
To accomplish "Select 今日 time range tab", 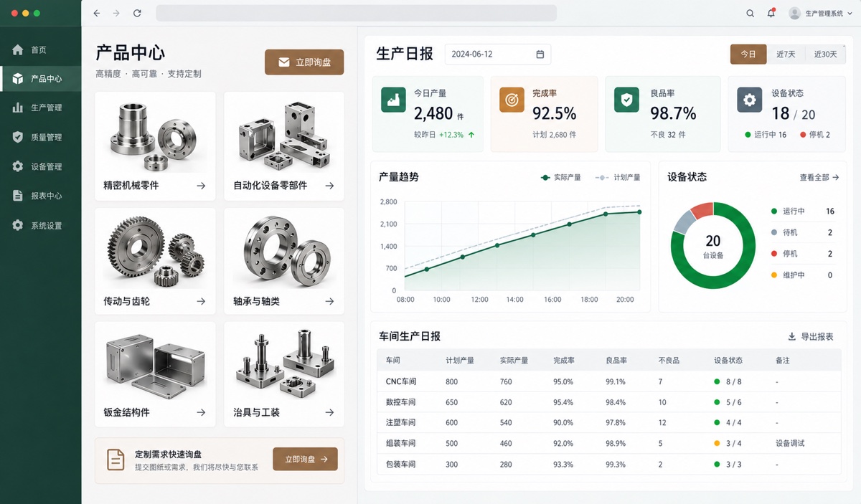I will [748, 54].
